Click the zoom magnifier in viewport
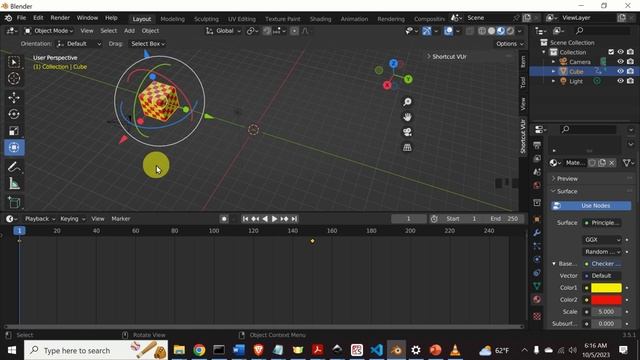Image resolution: width=640 pixels, height=360 pixels. pyautogui.click(x=407, y=102)
